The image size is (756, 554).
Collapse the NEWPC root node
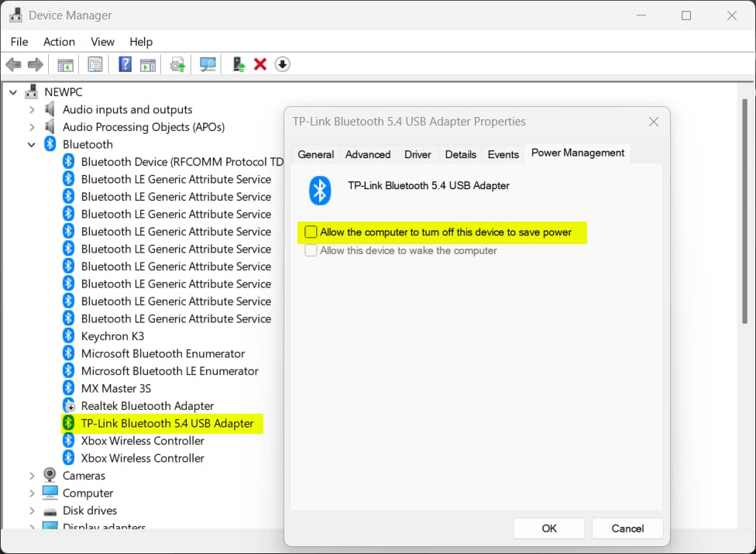(x=13, y=91)
